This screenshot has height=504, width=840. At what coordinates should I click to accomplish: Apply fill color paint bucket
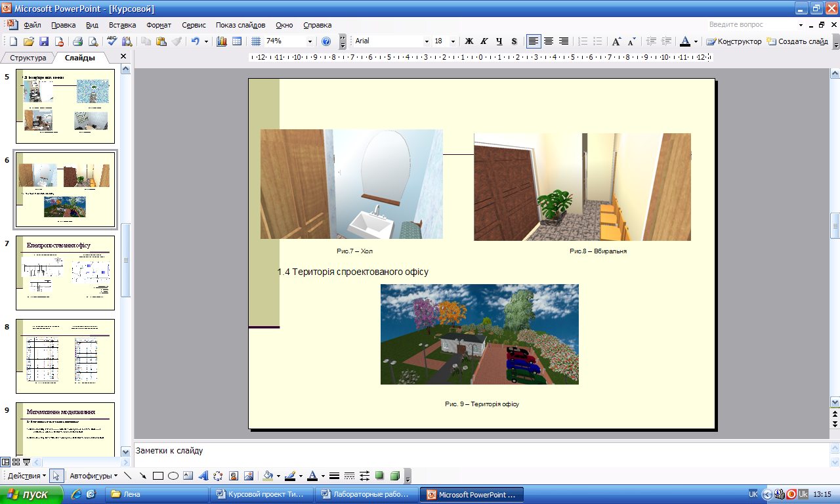pyautogui.click(x=267, y=476)
